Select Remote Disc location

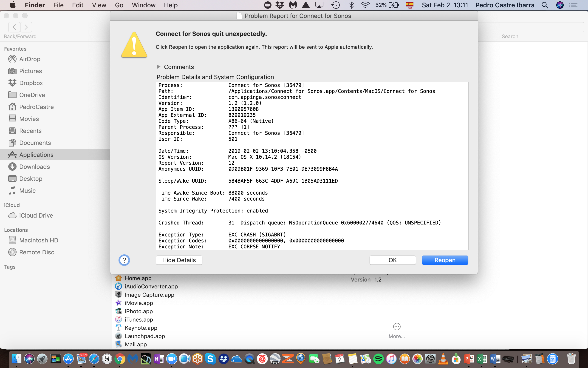coord(37,252)
